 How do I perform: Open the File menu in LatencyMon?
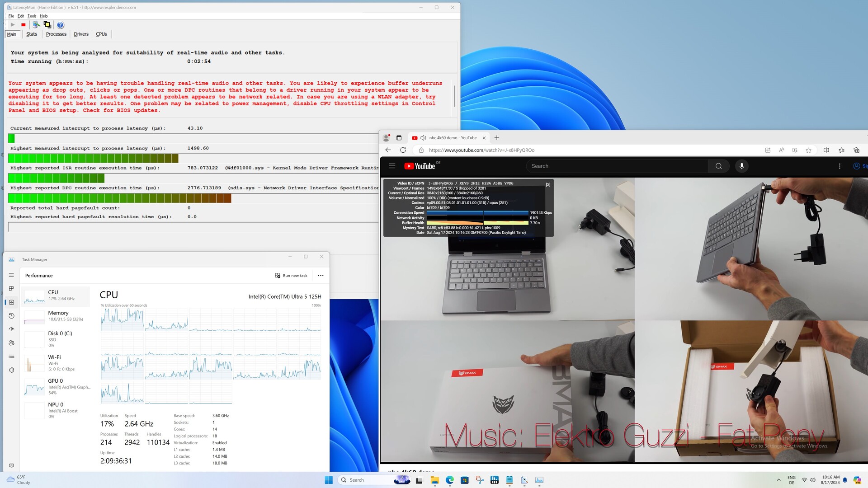click(11, 16)
